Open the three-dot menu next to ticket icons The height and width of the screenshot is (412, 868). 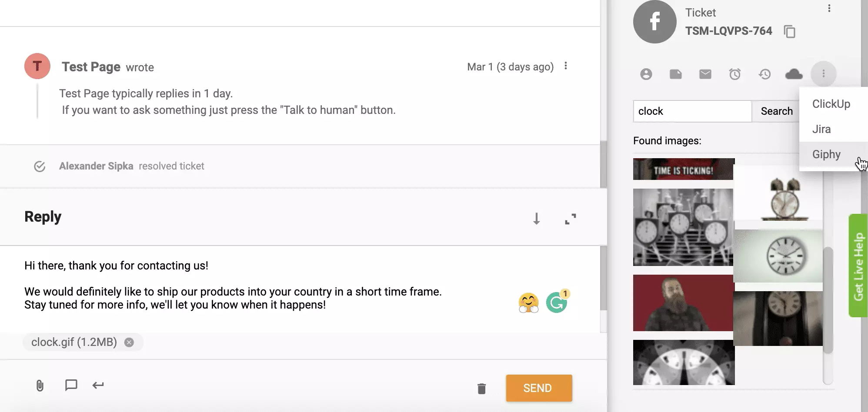[x=823, y=74]
